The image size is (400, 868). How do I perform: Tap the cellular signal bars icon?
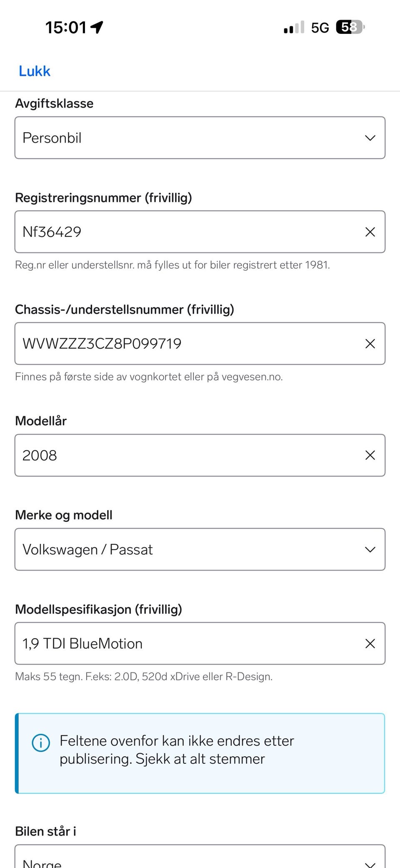tap(294, 28)
